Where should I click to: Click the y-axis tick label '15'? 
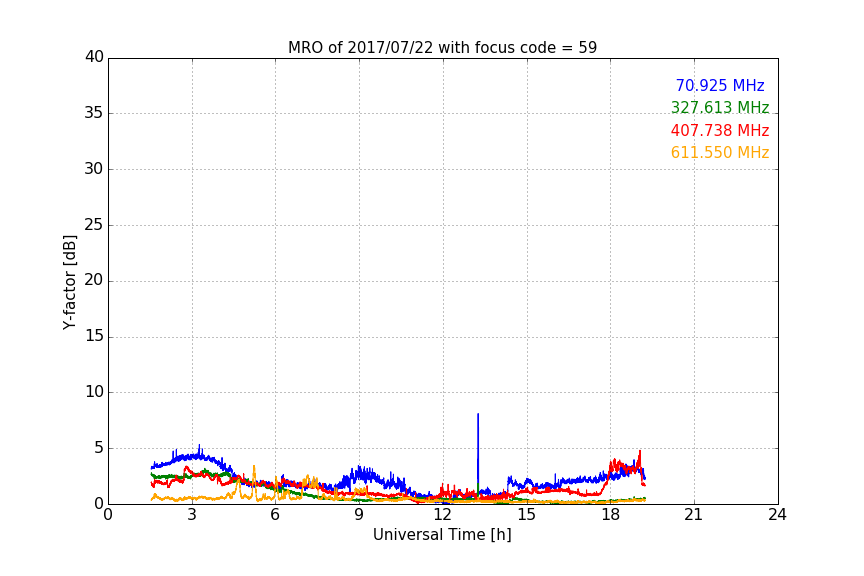94,336
